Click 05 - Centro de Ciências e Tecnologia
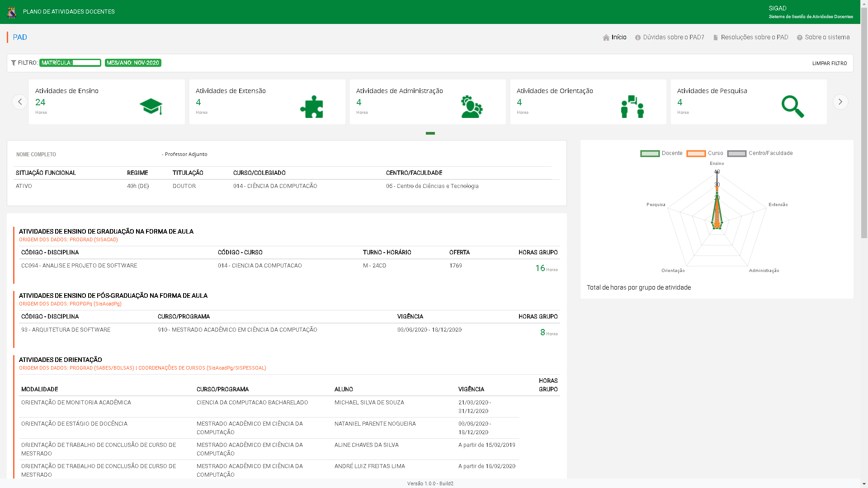The width and height of the screenshot is (868, 488). [432, 186]
